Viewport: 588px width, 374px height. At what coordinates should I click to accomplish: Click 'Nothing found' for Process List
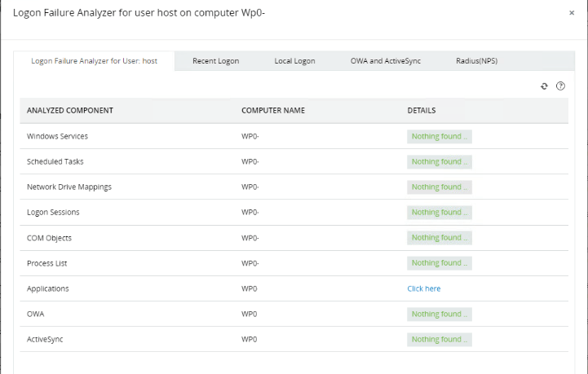tap(440, 262)
